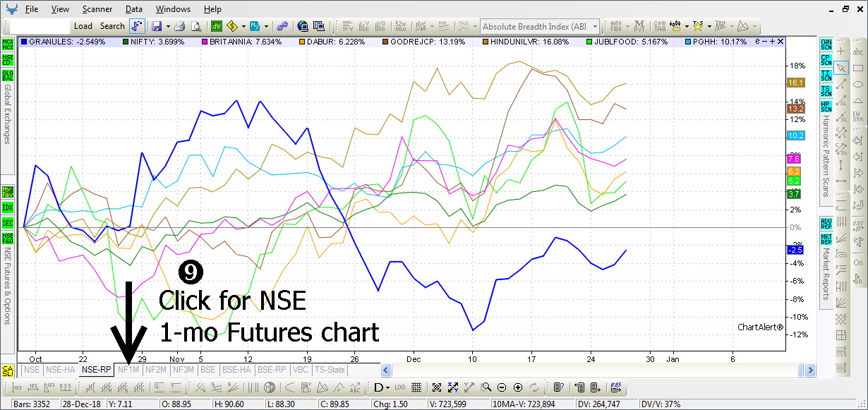Image resolution: width=868 pixels, height=410 pixels.
Task: Click the yellow CA SLI icon
Action: (8, 371)
